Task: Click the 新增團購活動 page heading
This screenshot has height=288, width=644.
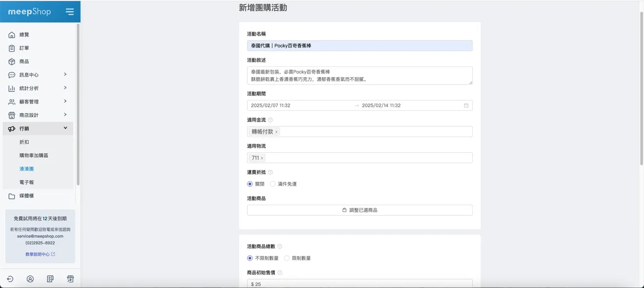Action: pos(263,8)
